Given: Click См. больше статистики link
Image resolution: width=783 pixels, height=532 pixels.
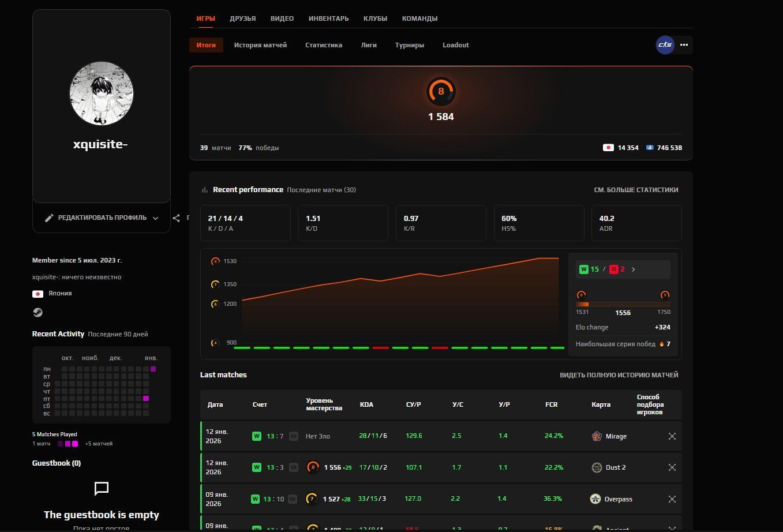Looking at the screenshot, I should (x=636, y=190).
